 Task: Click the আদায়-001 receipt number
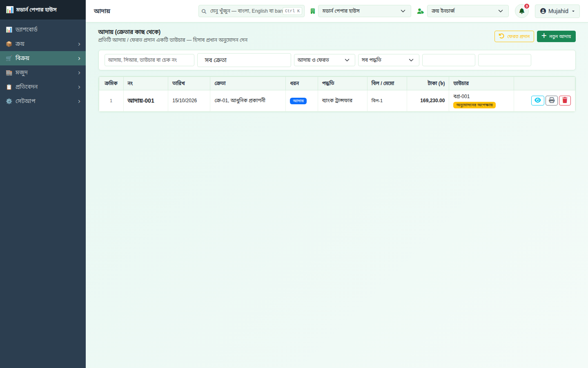pos(141,101)
